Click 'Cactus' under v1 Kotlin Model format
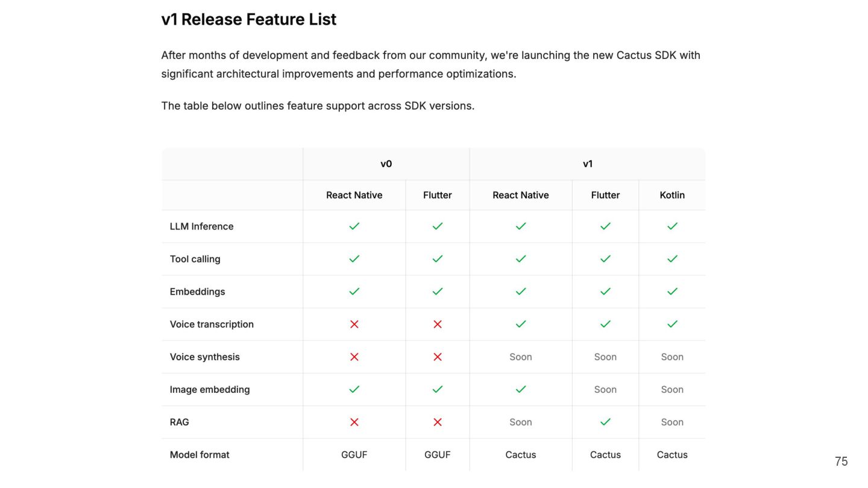The image size is (868, 488). [x=672, y=455]
